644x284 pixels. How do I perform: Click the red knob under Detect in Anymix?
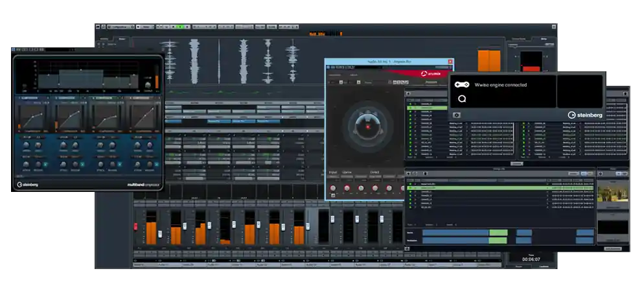(375, 188)
